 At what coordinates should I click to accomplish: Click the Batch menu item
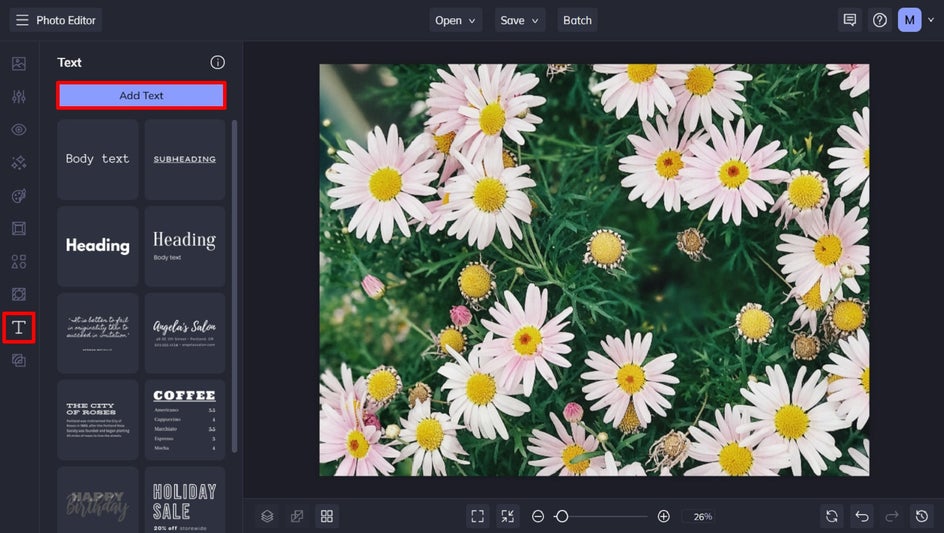577,20
